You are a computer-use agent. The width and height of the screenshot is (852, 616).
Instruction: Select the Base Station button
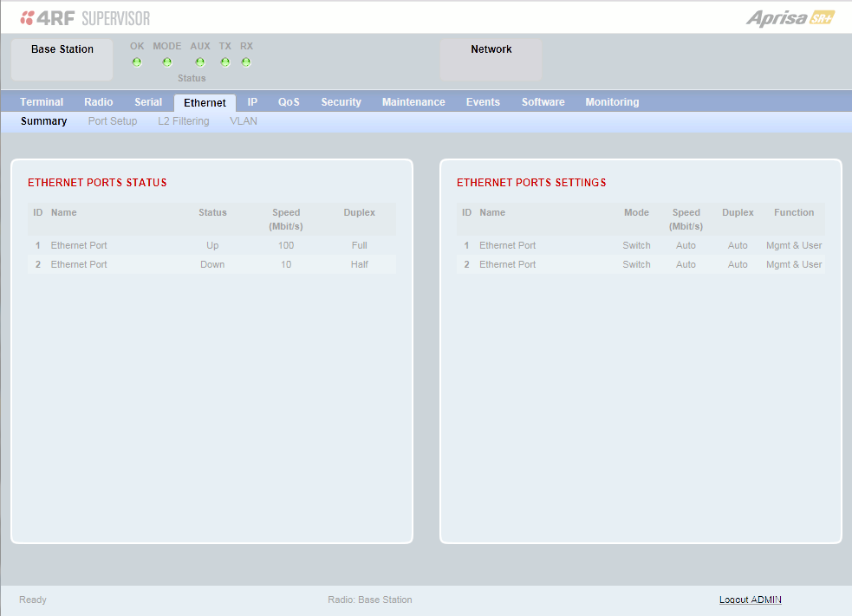[x=62, y=59]
